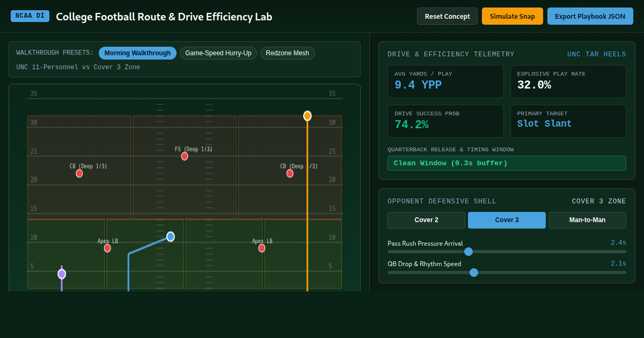Click the Reset Concept button
644x338 pixels.
coord(447,16)
